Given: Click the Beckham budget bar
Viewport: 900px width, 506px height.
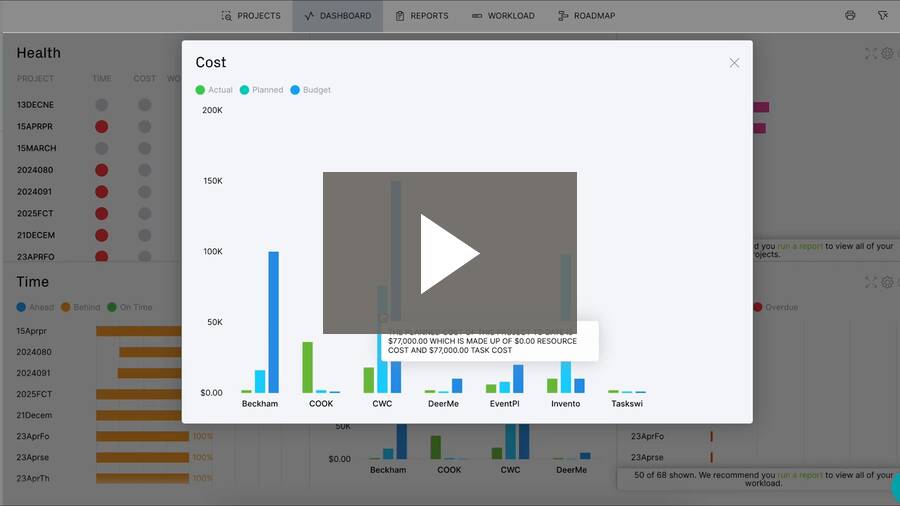Looking at the screenshot, I should click(274, 322).
